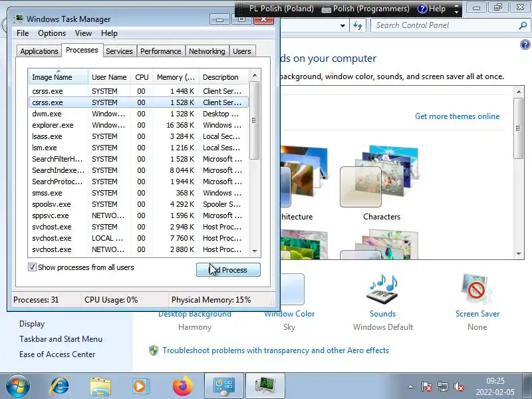Launch Firefox from the taskbar
The image size is (532, 399).
pos(182,386)
